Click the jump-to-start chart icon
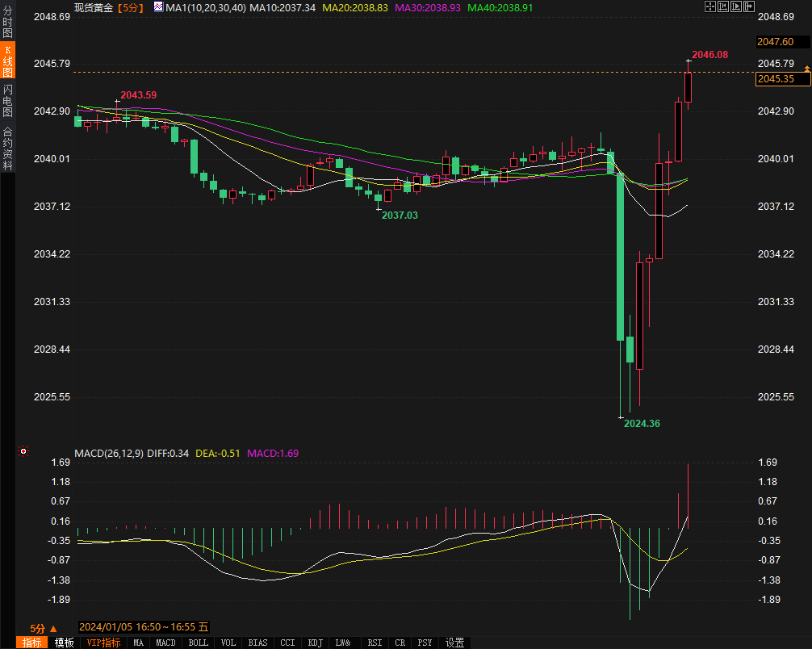 [x=723, y=6]
